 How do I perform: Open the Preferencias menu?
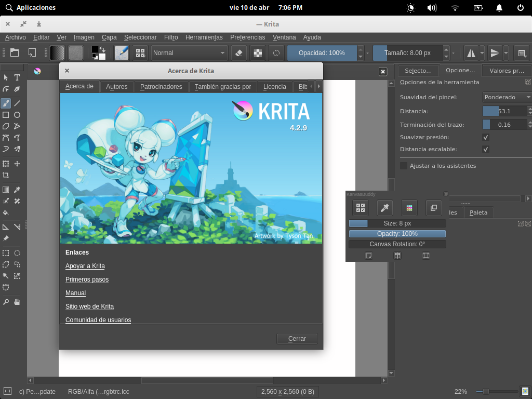point(248,37)
